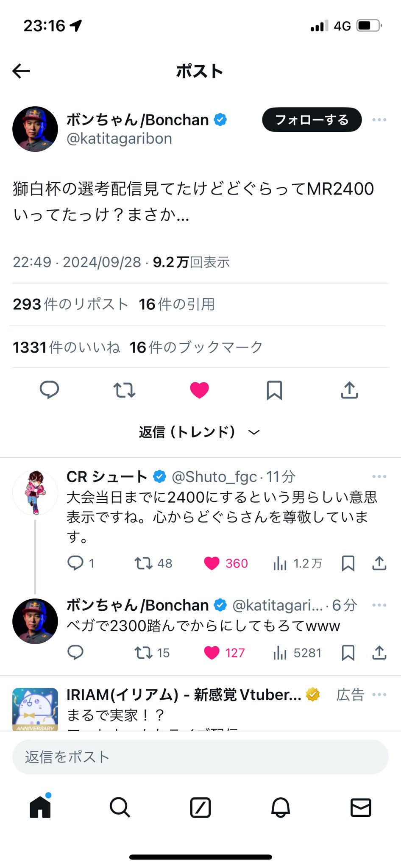This screenshot has height=868, width=401.
Task: Share the main post via share icon
Action: (x=349, y=390)
